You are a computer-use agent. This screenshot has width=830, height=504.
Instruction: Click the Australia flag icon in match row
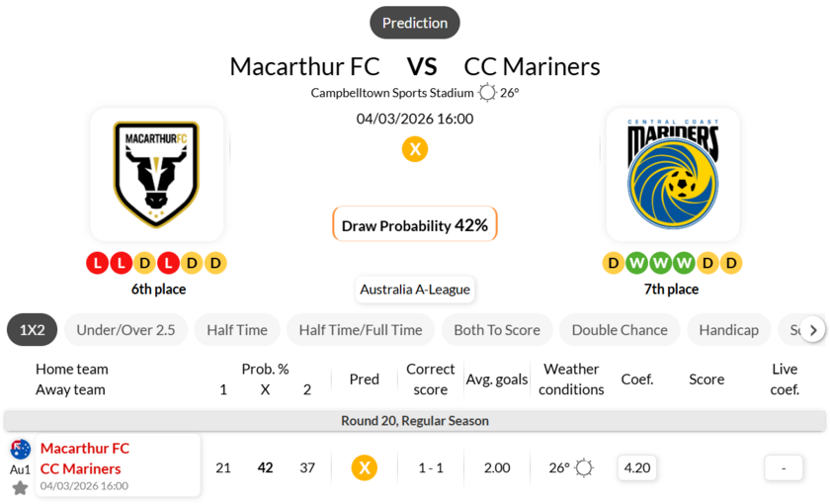point(20,450)
